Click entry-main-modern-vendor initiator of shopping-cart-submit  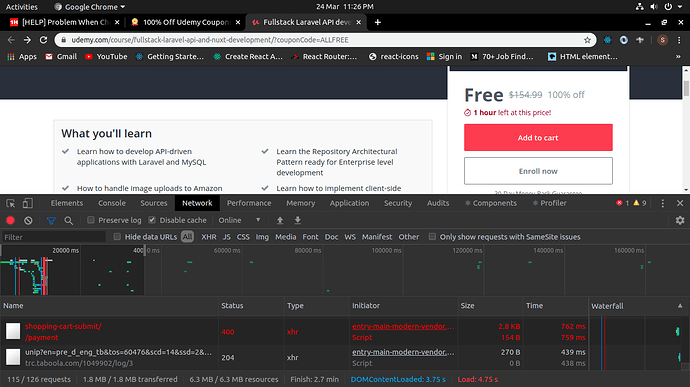tap(403, 326)
